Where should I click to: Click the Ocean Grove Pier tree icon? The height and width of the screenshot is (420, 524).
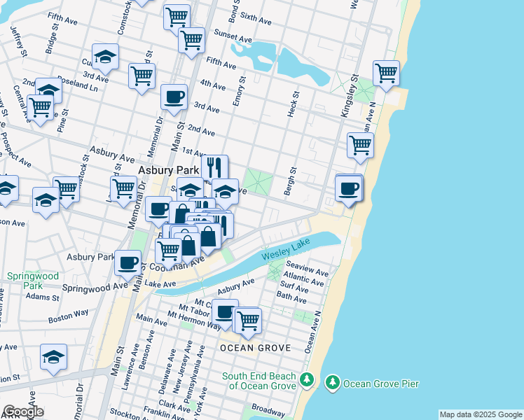click(x=332, y=383)
